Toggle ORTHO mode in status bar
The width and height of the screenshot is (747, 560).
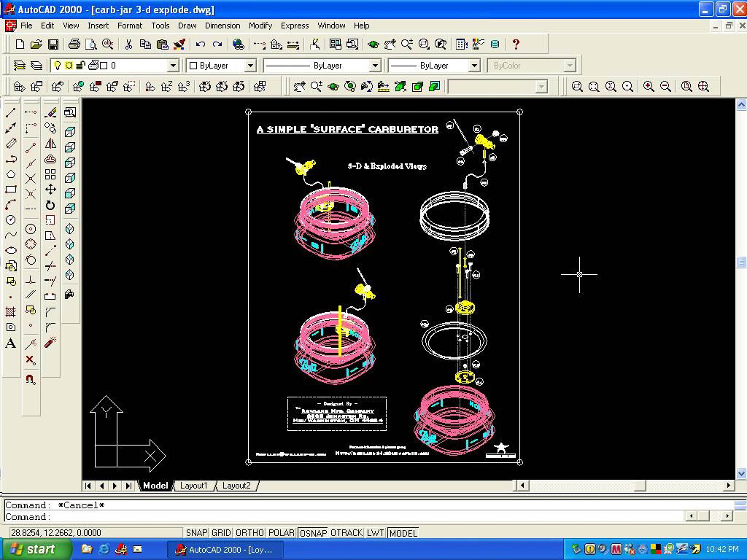(249, 533)
